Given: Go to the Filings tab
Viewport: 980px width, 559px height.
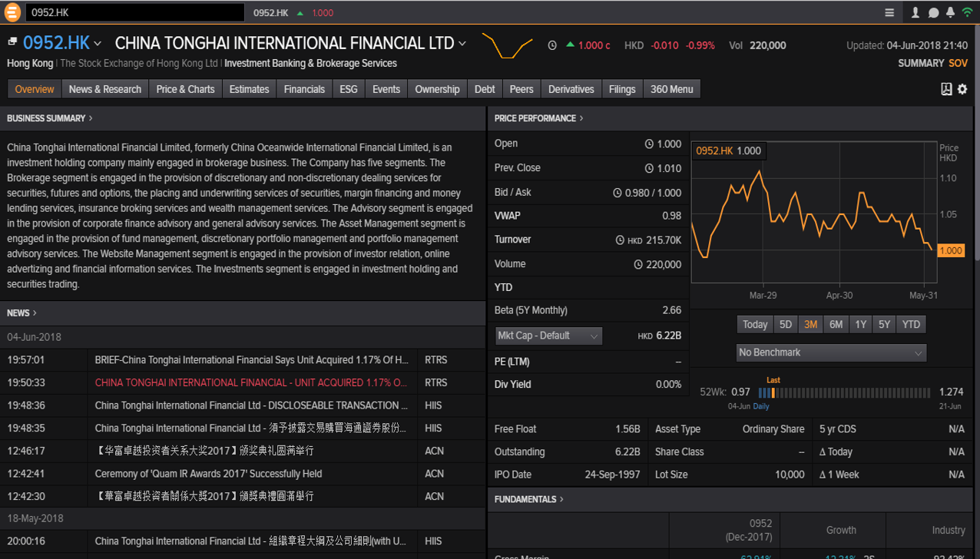Looking at the screenshot, I should point(622,89).
